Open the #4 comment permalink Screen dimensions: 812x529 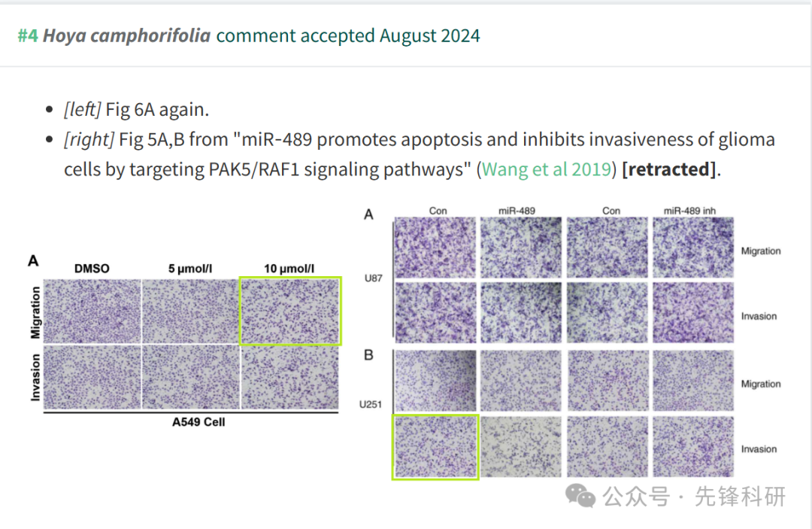[x=28, y=36]
